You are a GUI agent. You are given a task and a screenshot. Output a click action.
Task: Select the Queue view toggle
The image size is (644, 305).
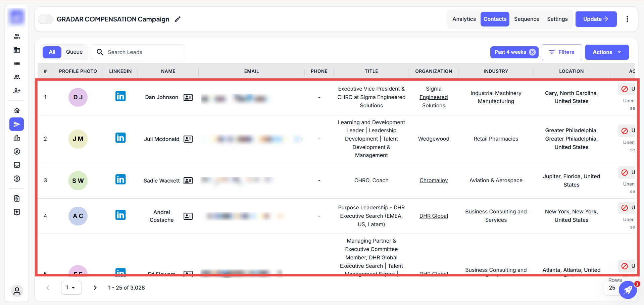(x=74, y=52)
